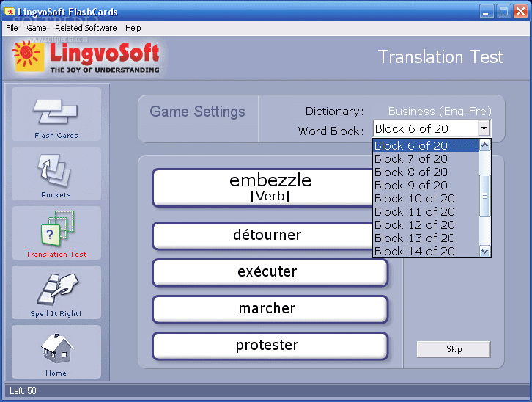The height and width of the screenshot is (402, 532).
Task: Click the FlashCards title bar app icon
Action: click(x=10, y=12)
